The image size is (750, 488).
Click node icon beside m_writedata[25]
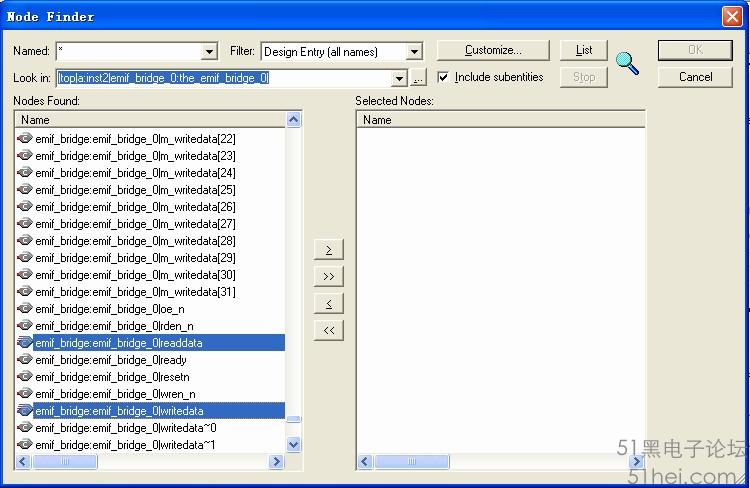click(25, 189)
